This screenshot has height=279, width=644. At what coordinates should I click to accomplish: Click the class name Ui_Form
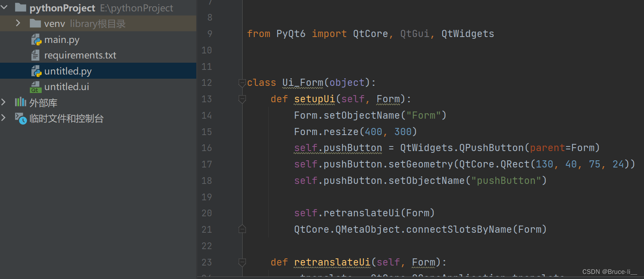point(302,82)
